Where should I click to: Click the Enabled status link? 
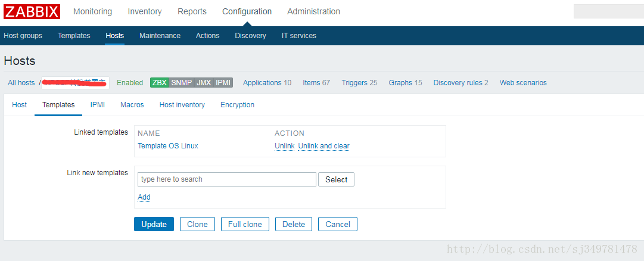pos(130,83)
